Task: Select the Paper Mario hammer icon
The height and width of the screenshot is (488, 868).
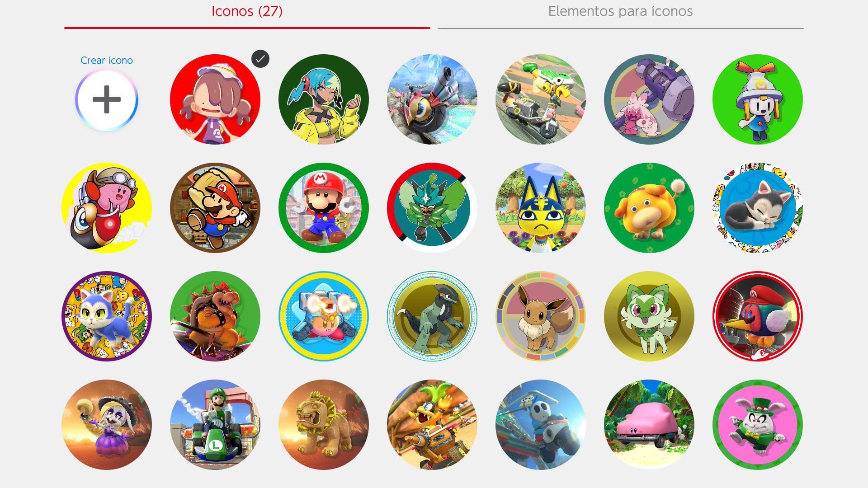Action: pyautogui.click(x=215, y=208)
